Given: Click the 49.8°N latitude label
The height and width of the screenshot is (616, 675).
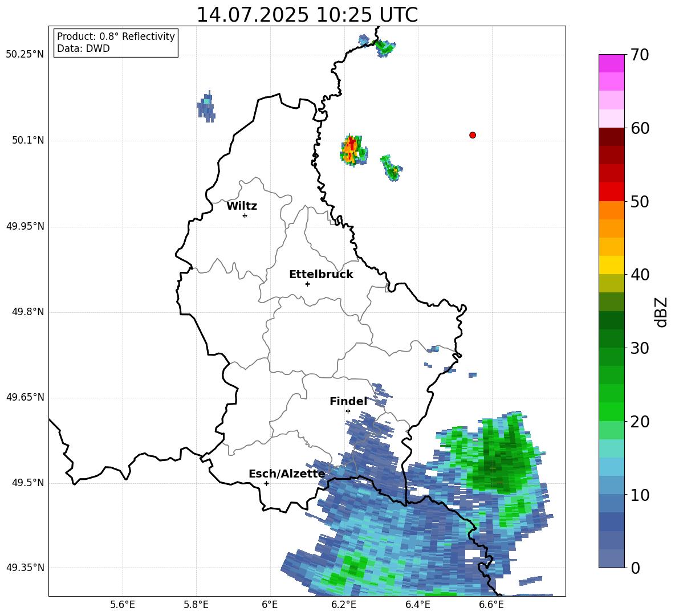Looking at the screenshot, I should 28,312.
